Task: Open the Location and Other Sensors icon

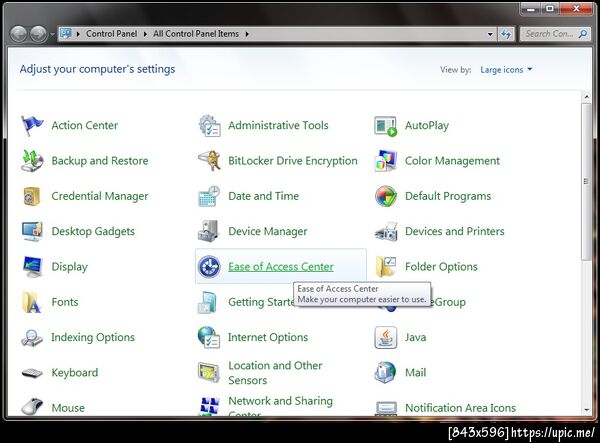Action: click(x=209, y=373)
